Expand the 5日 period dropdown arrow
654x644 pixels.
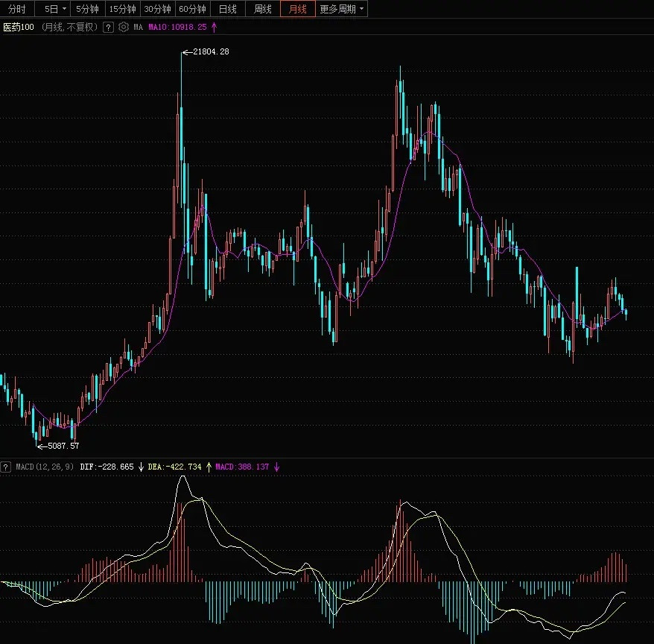(x=66, y=10)
